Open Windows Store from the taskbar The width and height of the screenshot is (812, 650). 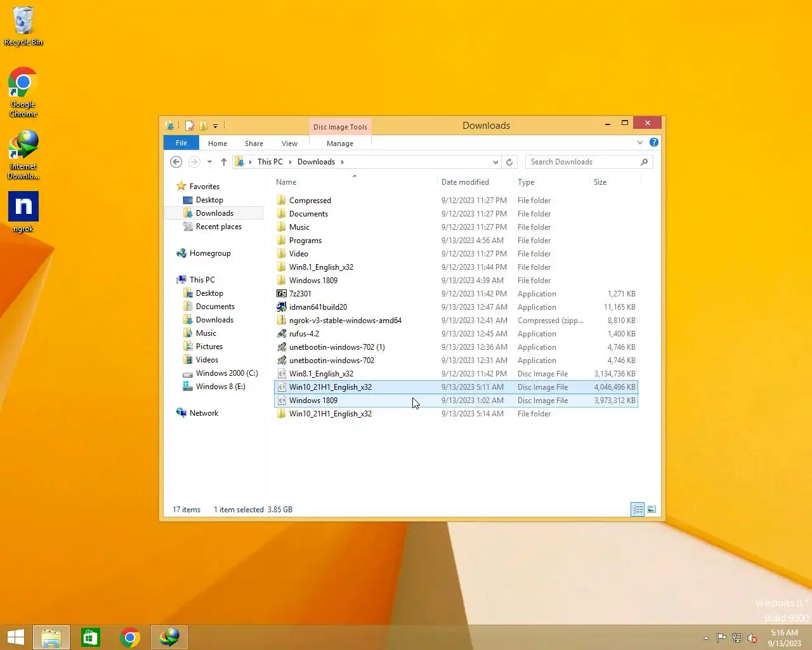[91, 637]
